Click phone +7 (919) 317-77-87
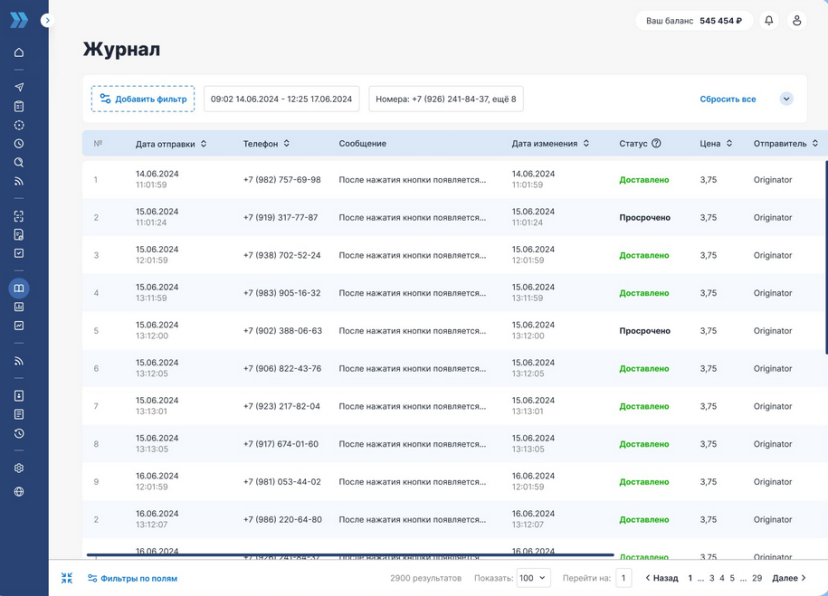This screenshot has height=596, width=828. [x=280, y=217]
